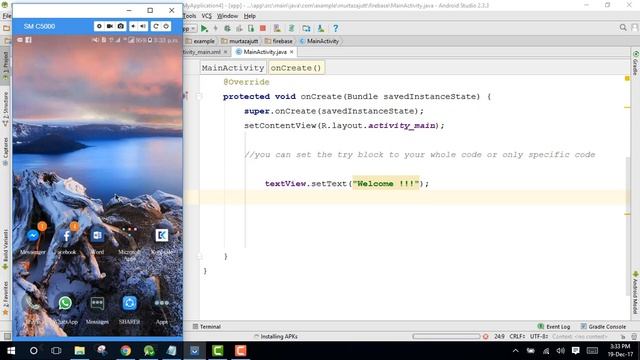Open the help question mark in the toolbar

[336, 28]
